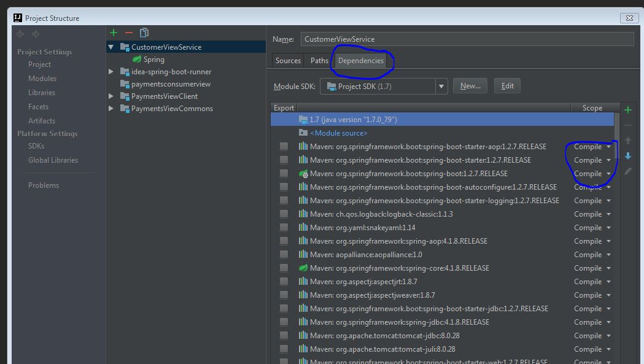This screenshot has height=364, width=644.
Task: Tick Export for spring-boot:1.2.7.RELEASE
Action: (x=284, y=173)
